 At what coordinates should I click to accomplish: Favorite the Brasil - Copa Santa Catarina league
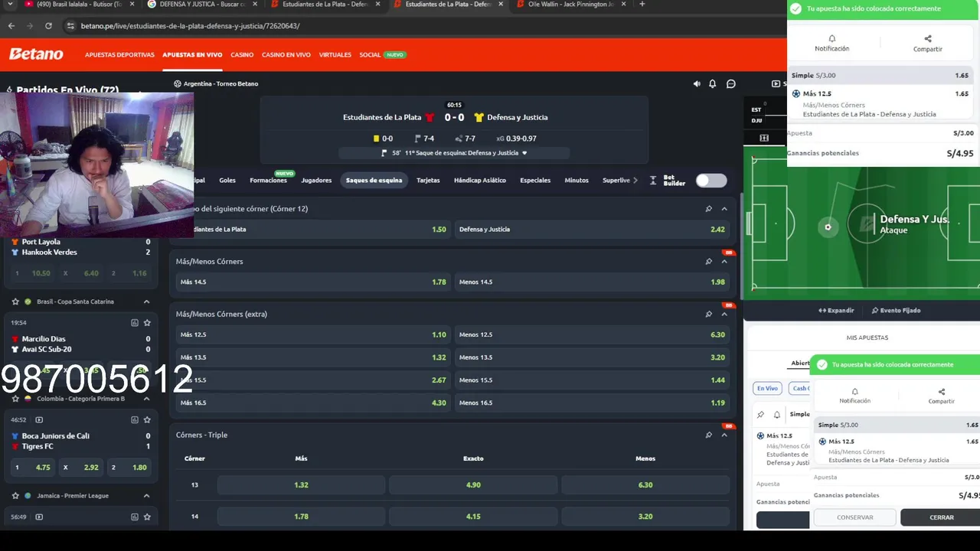(x=15, y=302)
